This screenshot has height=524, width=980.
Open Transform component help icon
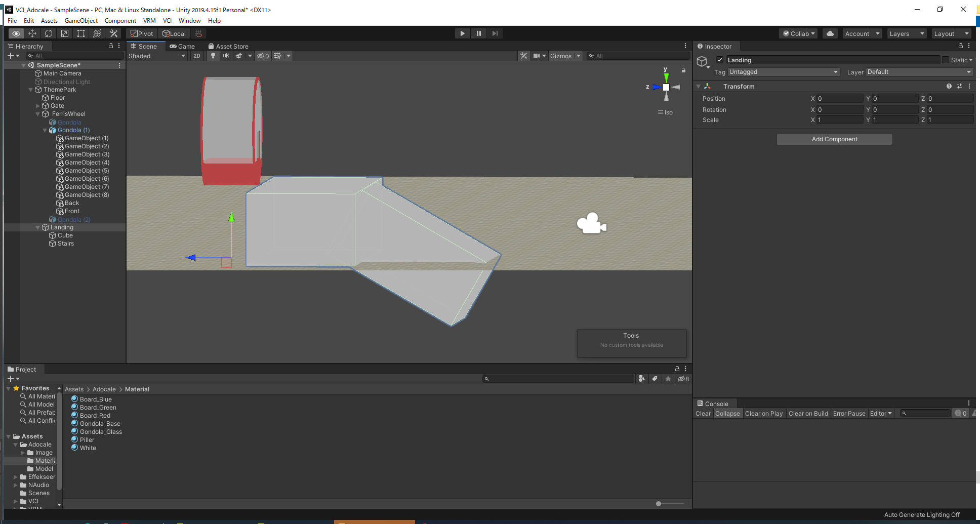tap(949, 87)
